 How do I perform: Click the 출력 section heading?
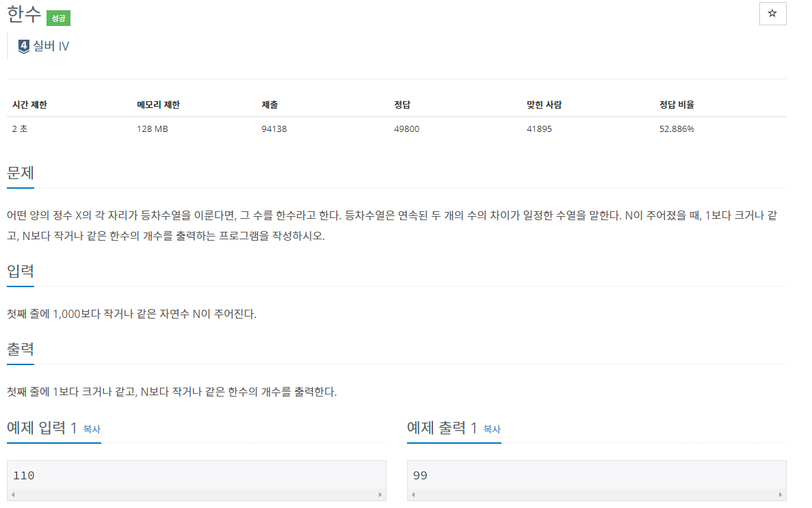click(x=21, y=349)
